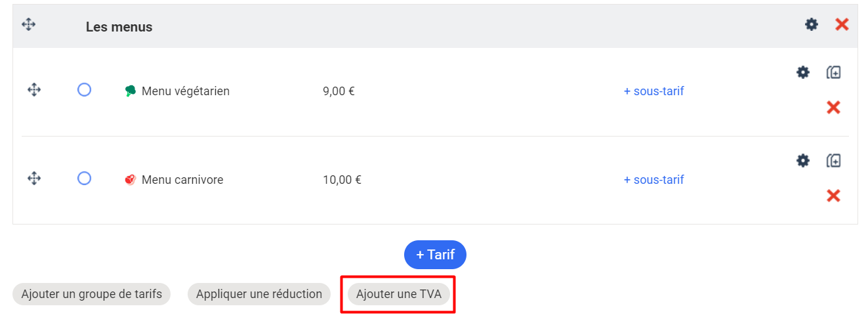Add a sous-tarif to Menu végétarien

point(653,91)
